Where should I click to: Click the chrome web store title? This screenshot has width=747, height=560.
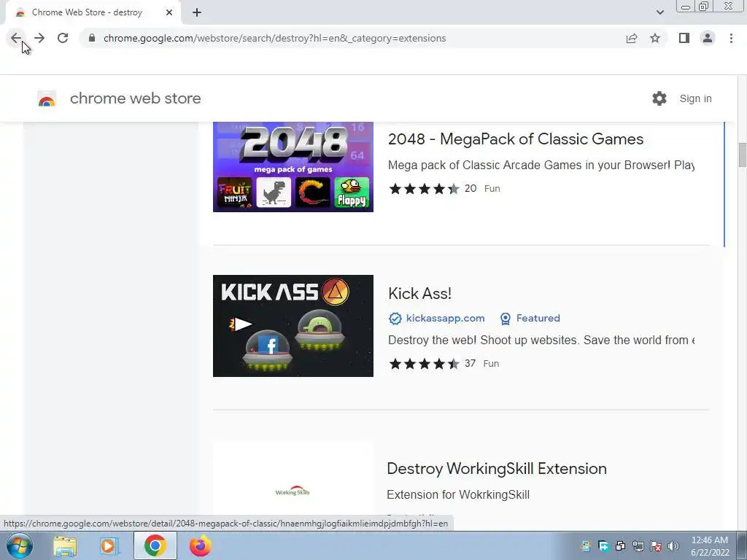(135, 98)
